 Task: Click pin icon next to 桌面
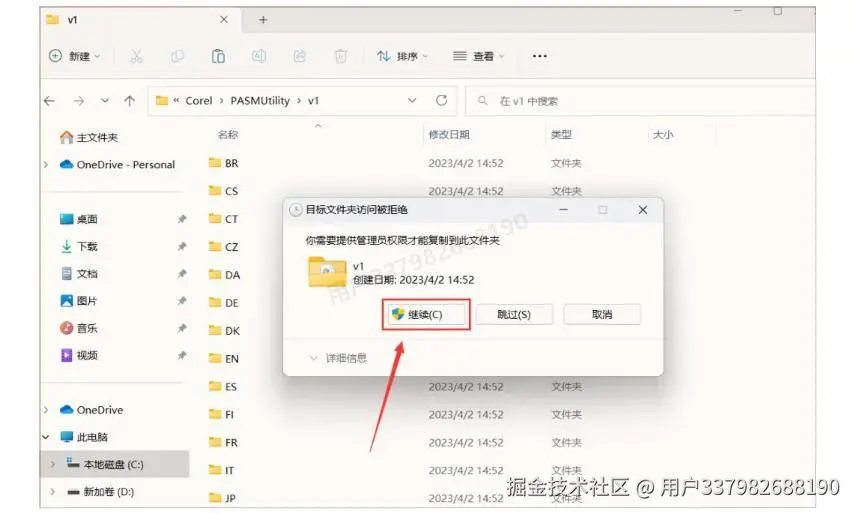click(x=182, y=219)
